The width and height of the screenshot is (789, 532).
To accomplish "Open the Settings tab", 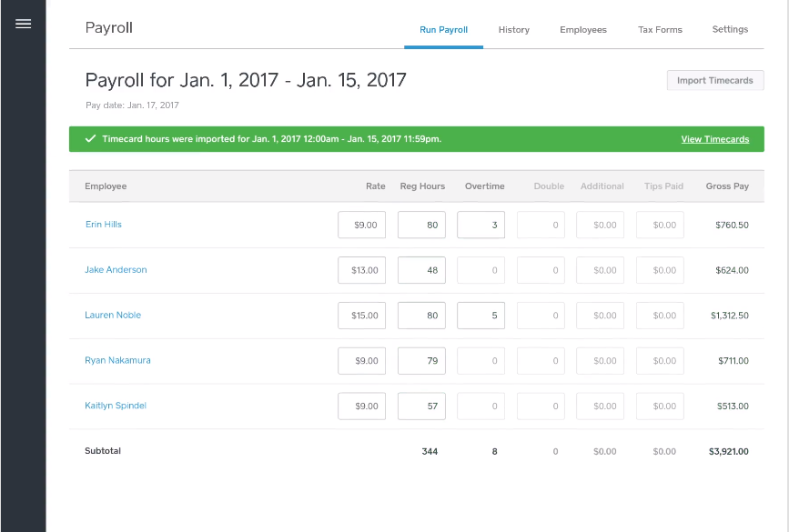I will pyautogui.click(x=729, y=29).
